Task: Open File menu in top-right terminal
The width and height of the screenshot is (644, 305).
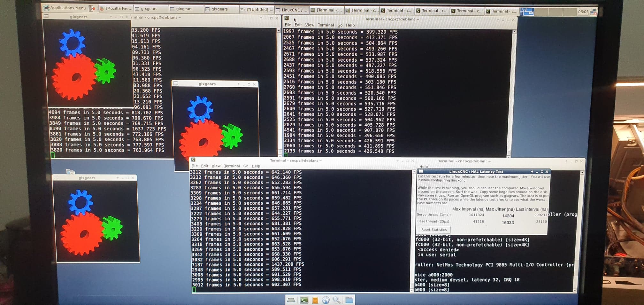Action: click(x=288, y=25)
